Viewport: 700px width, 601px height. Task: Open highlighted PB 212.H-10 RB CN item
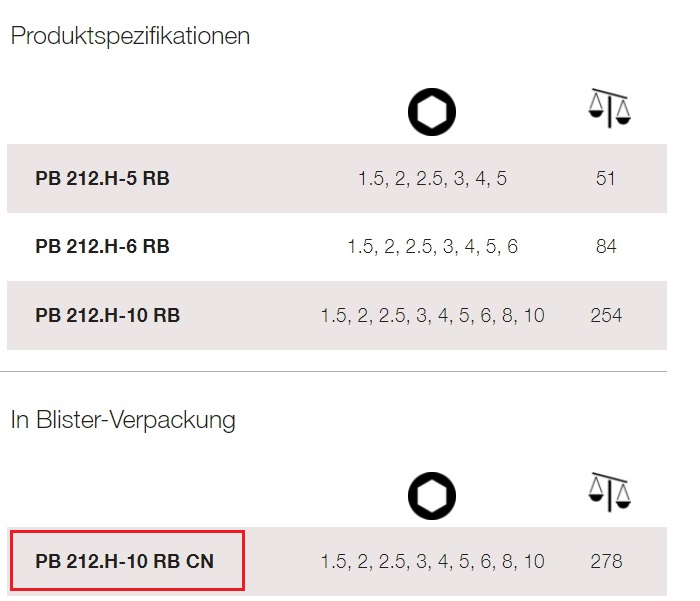click(125, 561)
